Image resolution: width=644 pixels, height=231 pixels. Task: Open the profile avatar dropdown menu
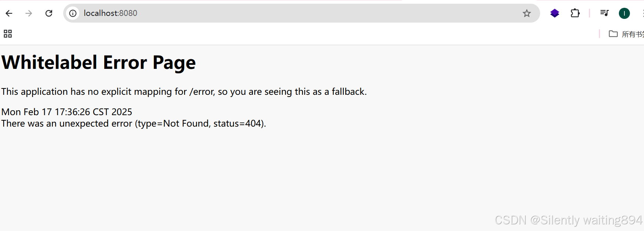[x=624, y=13]
